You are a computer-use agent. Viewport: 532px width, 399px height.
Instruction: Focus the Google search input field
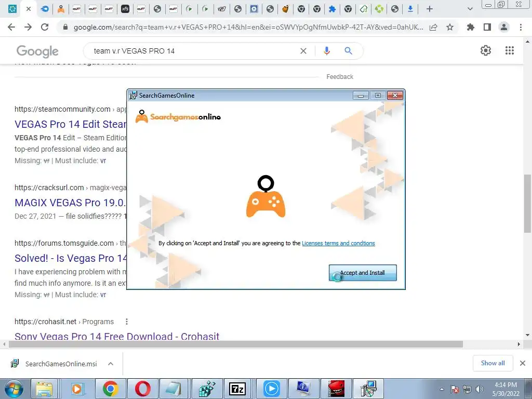[x=193, y=51]
